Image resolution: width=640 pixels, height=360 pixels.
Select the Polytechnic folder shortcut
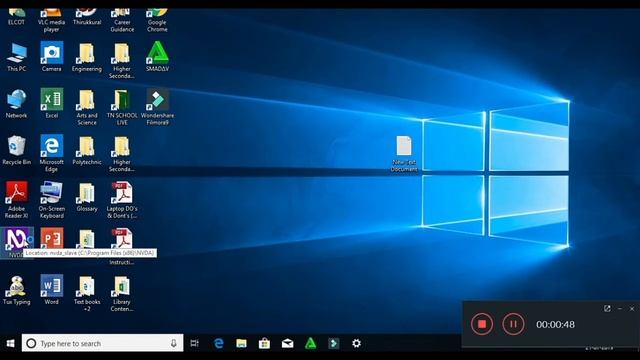click(87, 150)
